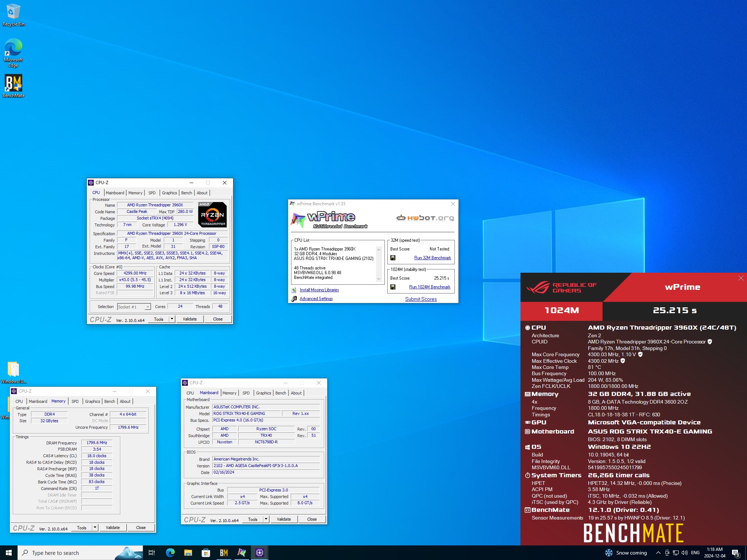Screen dimensions: 747x560
Task: Open the notification center icon
Action: point(736,553)
